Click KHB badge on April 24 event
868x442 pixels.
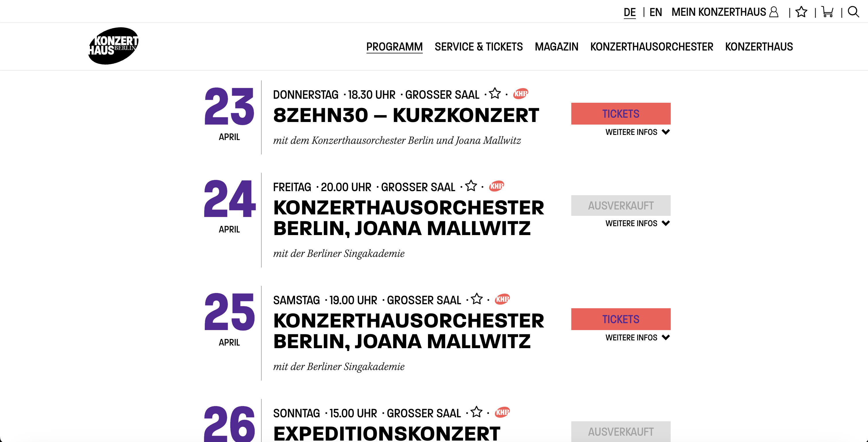pos(496,186)
